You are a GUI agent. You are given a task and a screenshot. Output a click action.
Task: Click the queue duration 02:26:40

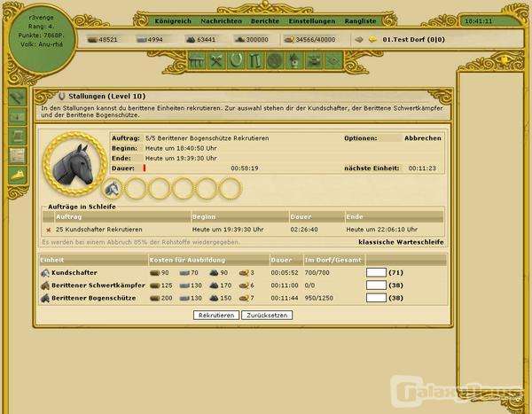pos(304,230)
